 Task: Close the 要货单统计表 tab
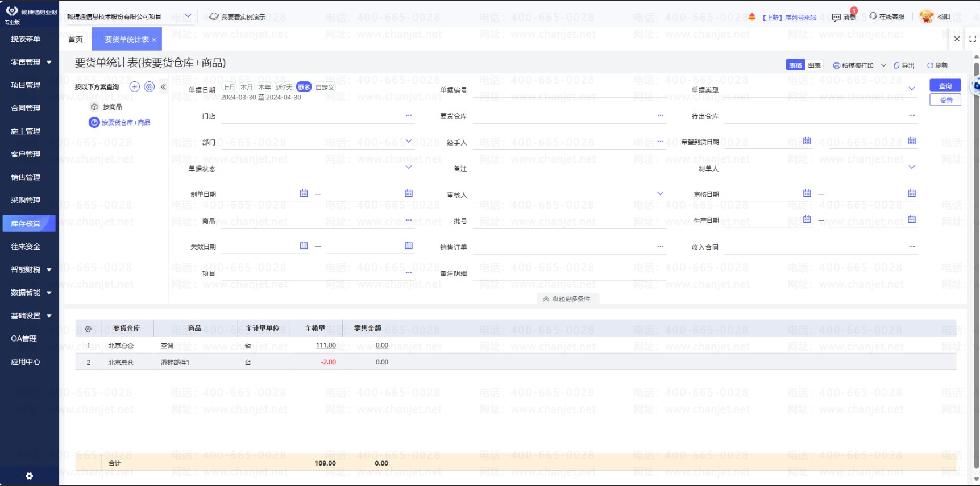click(x=154, y=40)
